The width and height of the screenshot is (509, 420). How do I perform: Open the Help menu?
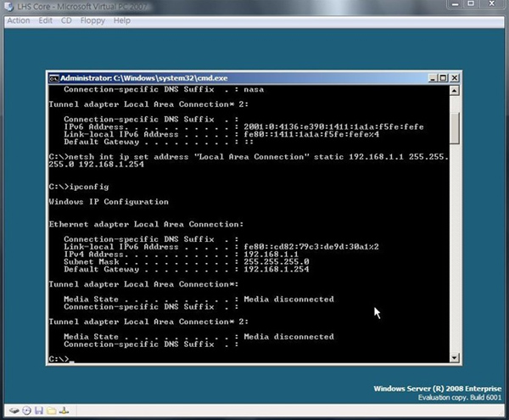(122, 20)
